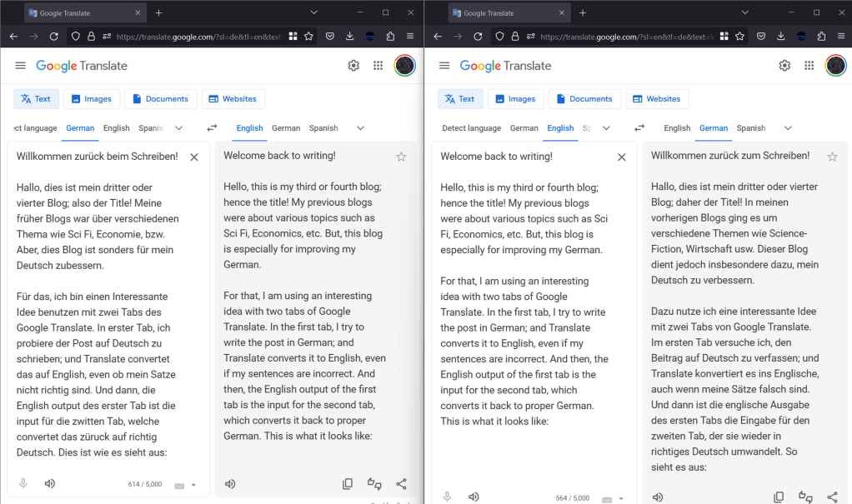Click the address bar containing sl=de&tl=en
Viewport: 852px width, 504px height.
click(200, 37)
